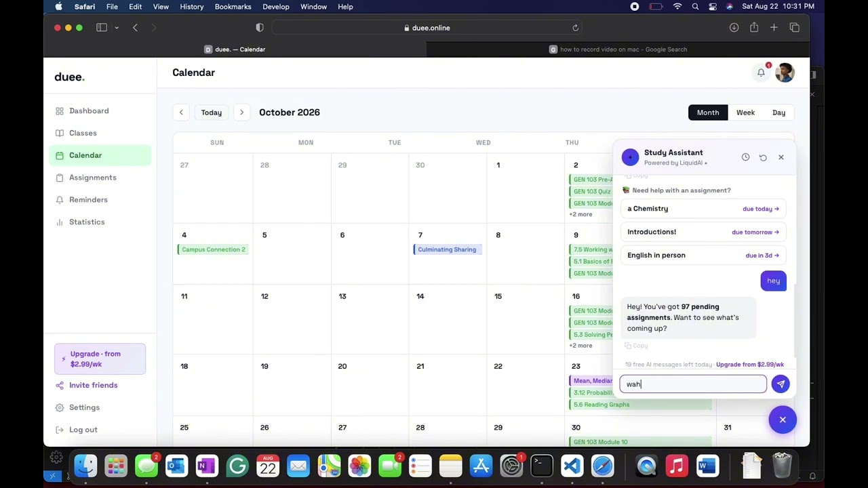The width and height of the screenshot is (868, 488).
Task: Open notifications bell icon
Action: coord(761,73)
